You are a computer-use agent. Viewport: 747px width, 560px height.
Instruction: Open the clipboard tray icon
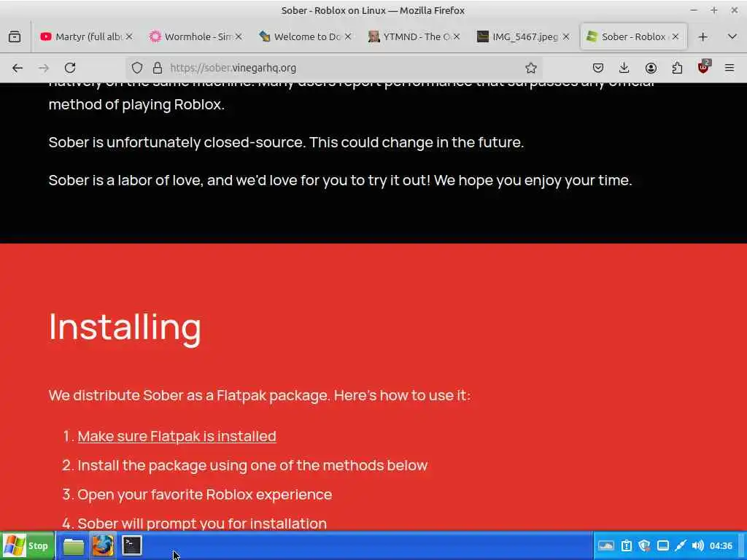coord(627,545)
